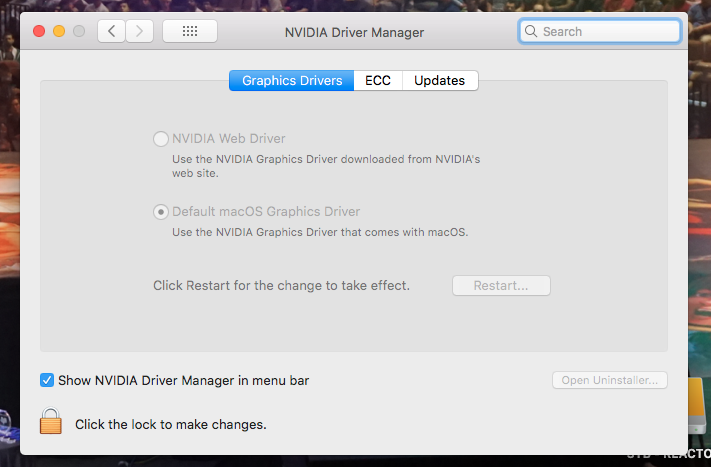Select the NVIDIA Web Driver radio button
Image resolution: width=711 pixels, height=467 pixels.
161,139
